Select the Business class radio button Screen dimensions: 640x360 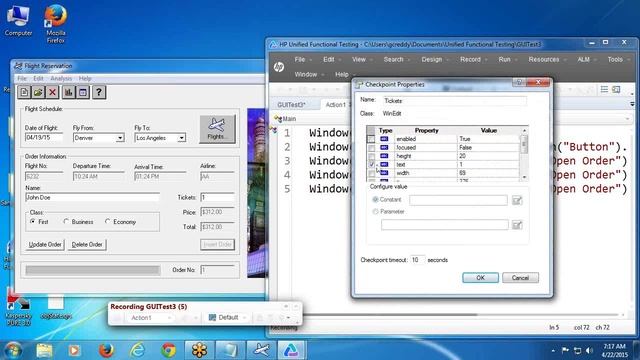(x=66, y=221)
